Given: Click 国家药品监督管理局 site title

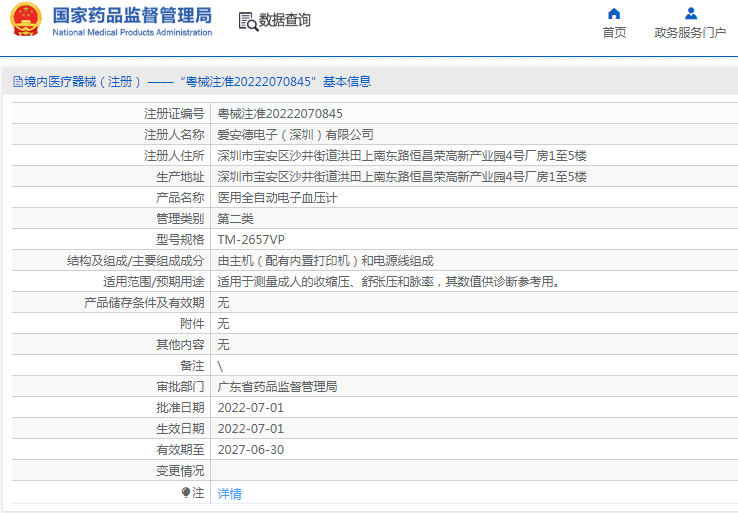Looking at the screenshot, I should pos(132,15).
